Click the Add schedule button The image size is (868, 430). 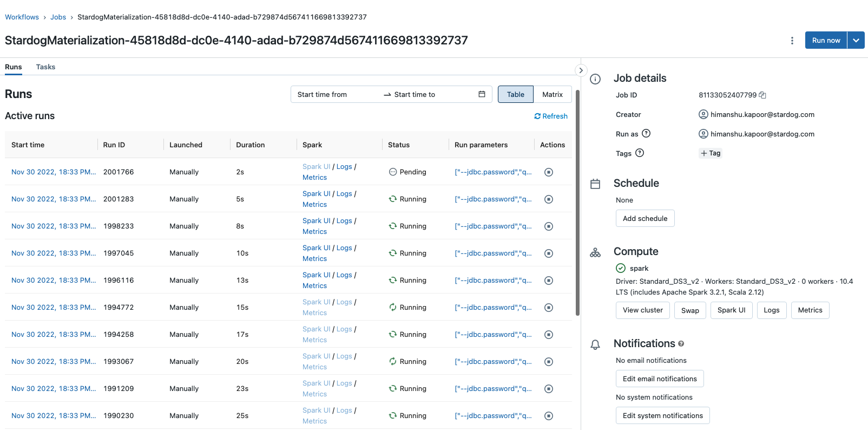tap(645, 219)
